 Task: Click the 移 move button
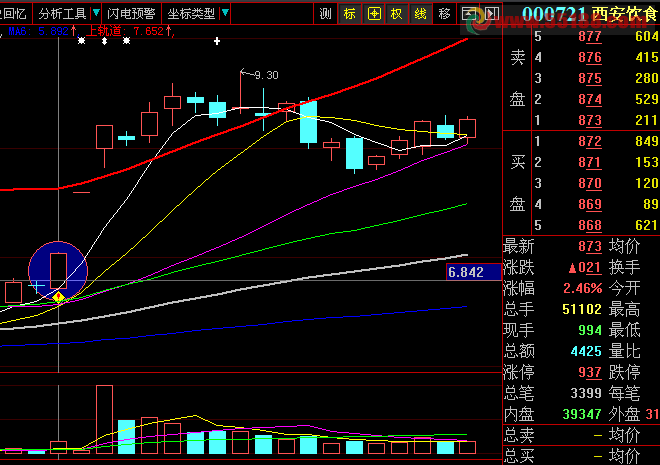click(444, 14)
